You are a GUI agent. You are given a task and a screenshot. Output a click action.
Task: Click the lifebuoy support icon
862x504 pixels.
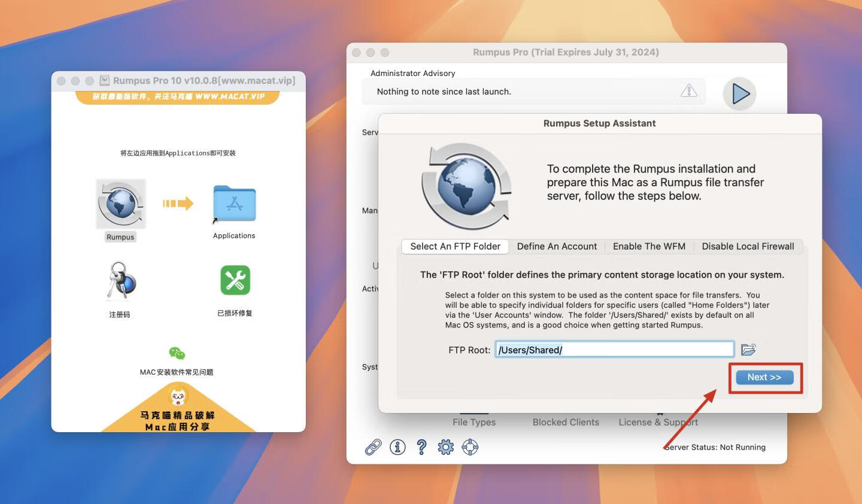point(470,447)
